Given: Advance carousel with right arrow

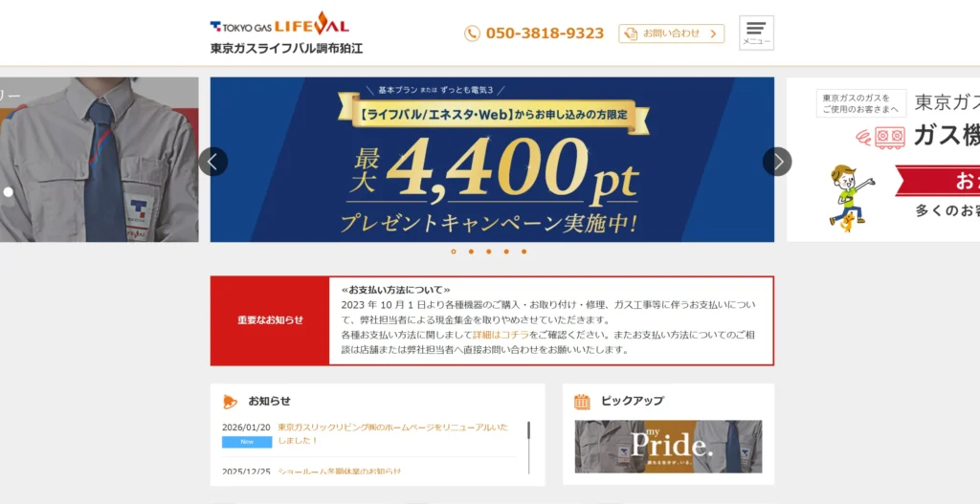Looking at the screenshot, I should click(777, 162).
